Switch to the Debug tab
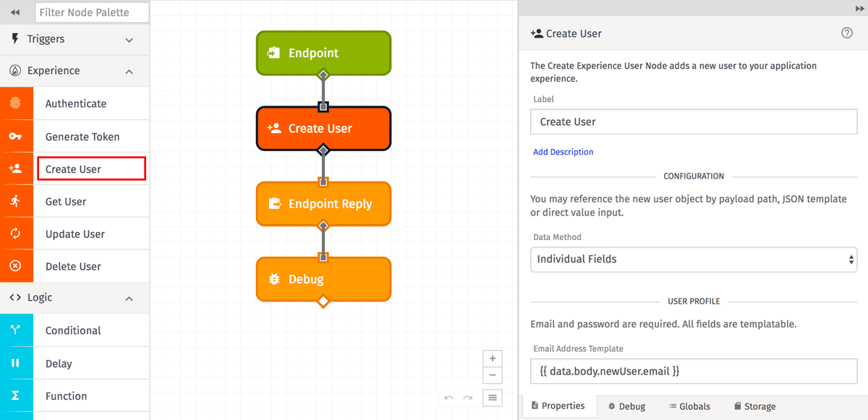 [x=626, y=406]
